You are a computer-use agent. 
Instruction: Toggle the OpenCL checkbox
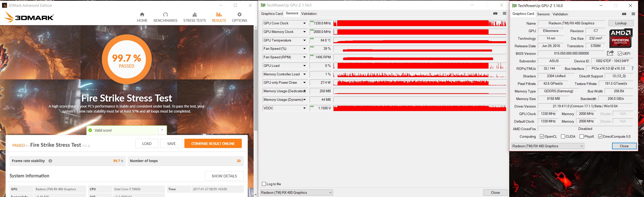[542, 136]
